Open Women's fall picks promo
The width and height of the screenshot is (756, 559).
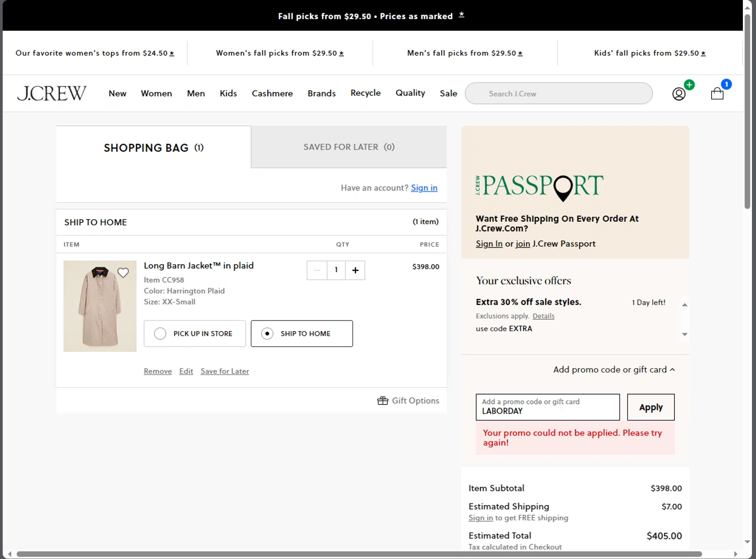(280, 53)
